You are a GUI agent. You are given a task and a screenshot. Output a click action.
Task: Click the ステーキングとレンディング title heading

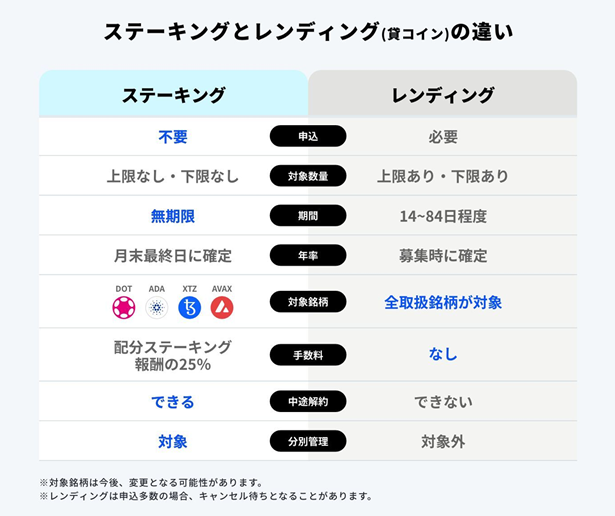[308, 31]
